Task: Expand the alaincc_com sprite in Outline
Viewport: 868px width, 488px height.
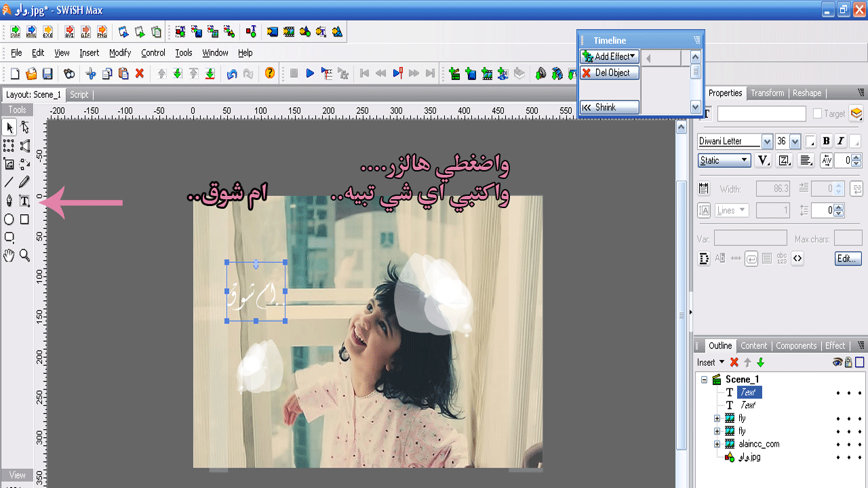Action: point(717,444)
